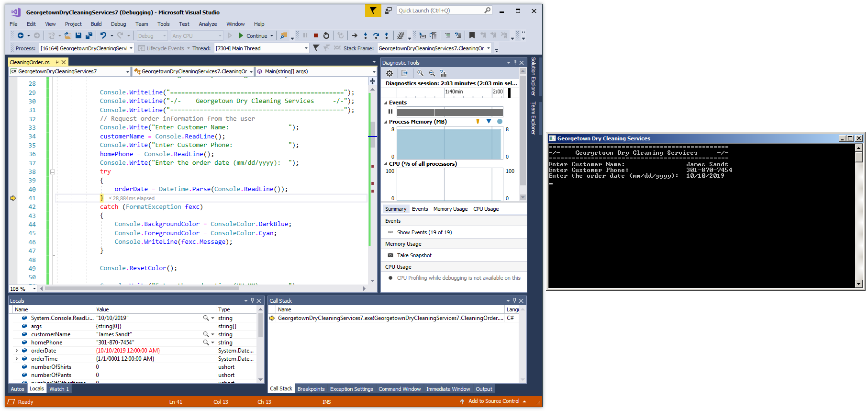The image size is (868, 411).
Task: Expand the orderDate variable in Locals
Action: (17, 351)
